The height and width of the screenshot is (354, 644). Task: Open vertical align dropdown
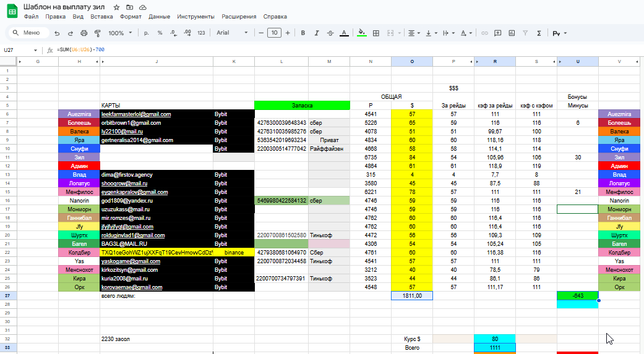pos(431,33)
